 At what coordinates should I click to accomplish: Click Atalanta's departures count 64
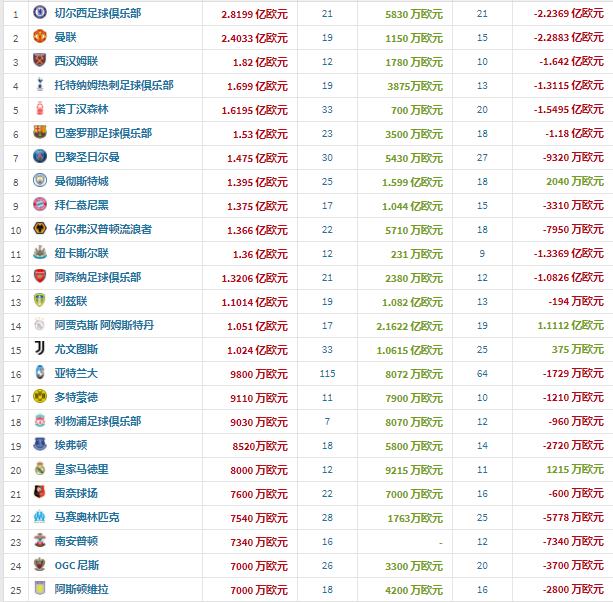pyautogui.click(x=482, y=373)
